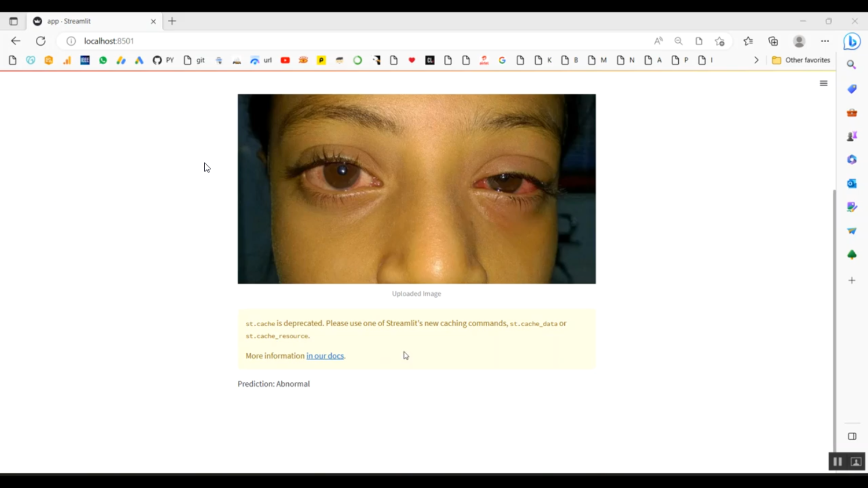Image resolution: width=868 pixels, height=488 pixels.
Task: Open the Shopping tag sidebar icon
Action: point(852,89)
